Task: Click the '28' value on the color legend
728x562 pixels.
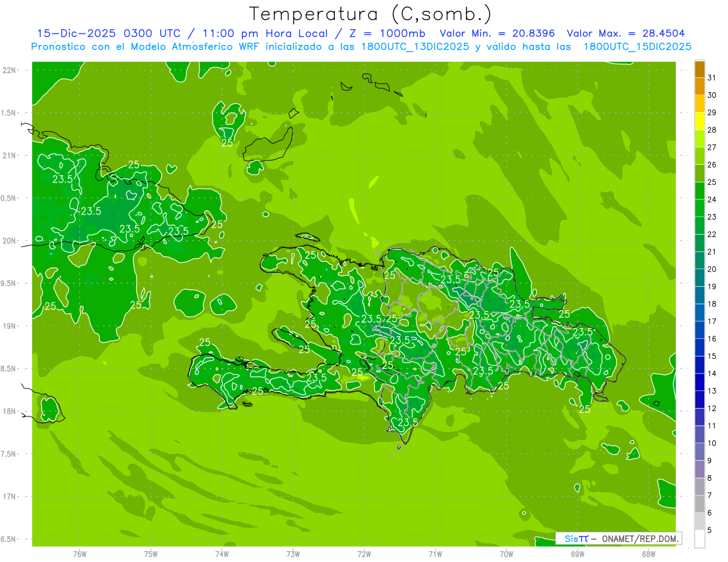Action: (x=712, y=130)
